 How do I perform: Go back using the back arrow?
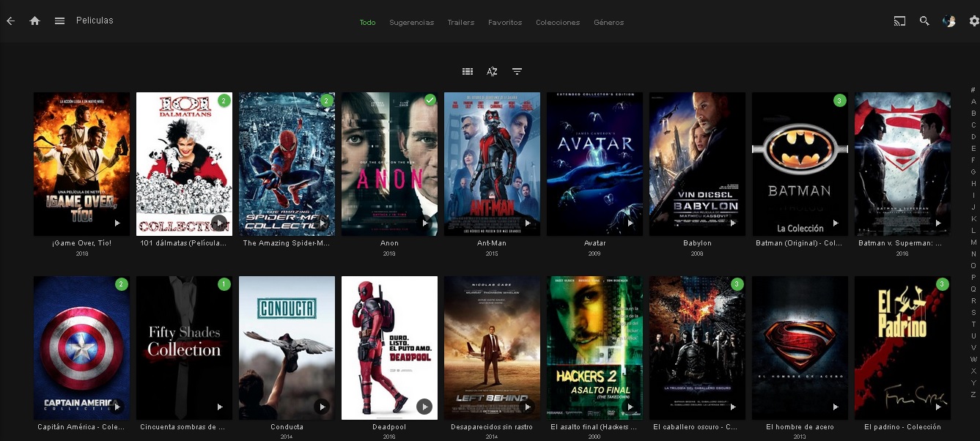(x=10, y=21)
